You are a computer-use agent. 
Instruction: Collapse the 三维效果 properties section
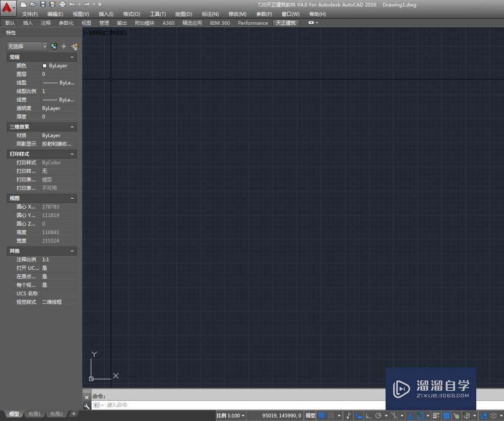[72, 127]
